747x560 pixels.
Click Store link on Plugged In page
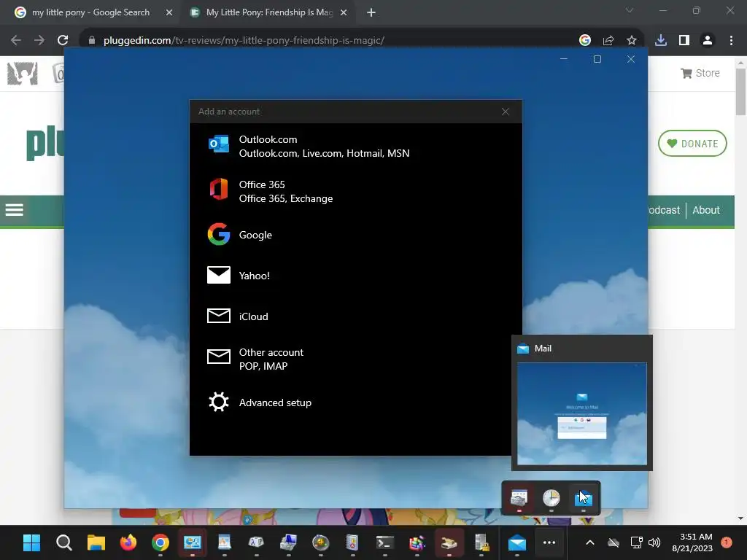(x=700, y=73)
